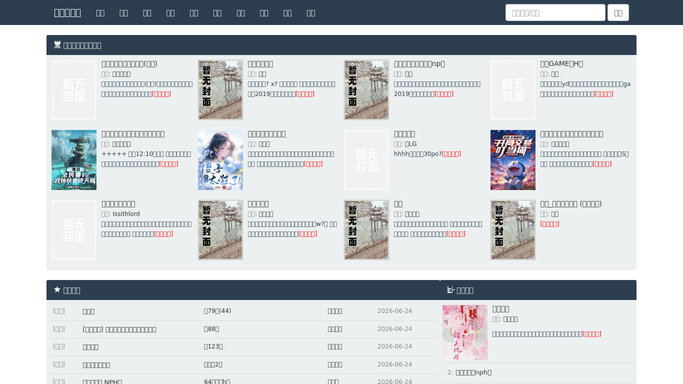The width and height of the screenshot is (683, 384).
Task: Click the crown icon in the top section header
Action: 57,45
